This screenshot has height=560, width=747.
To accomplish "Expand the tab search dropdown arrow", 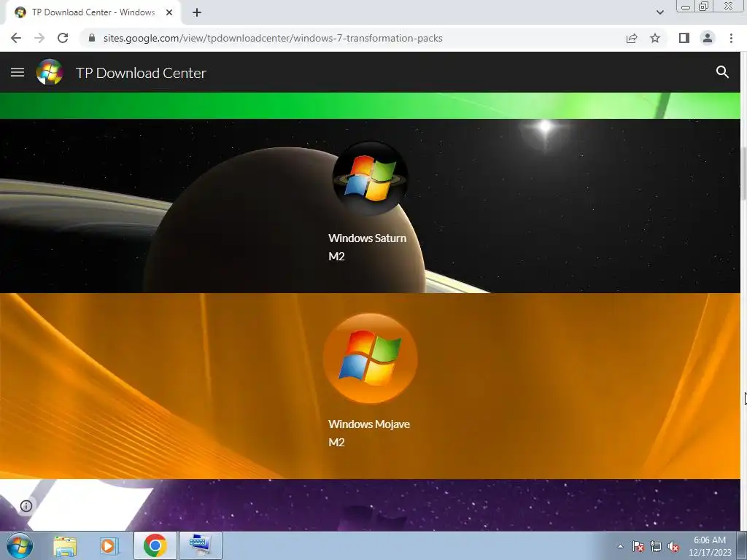I will (659, 12).
